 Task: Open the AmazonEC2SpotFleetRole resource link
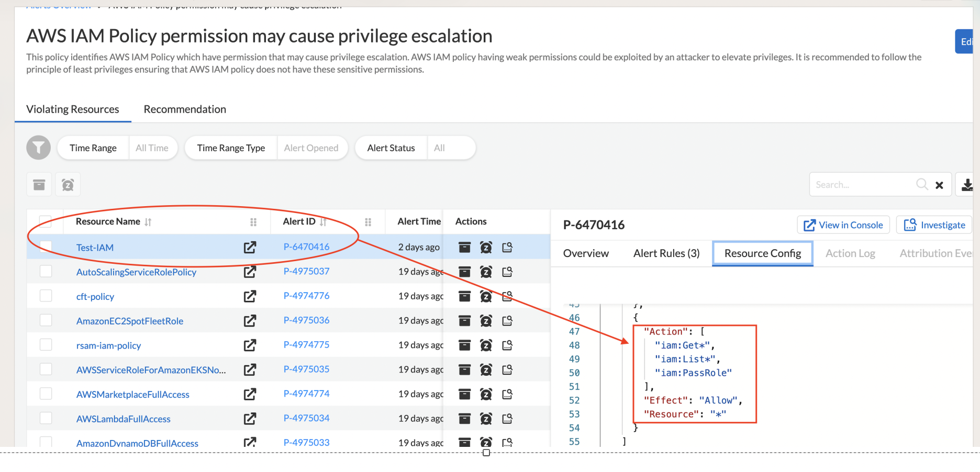(130, 321)
